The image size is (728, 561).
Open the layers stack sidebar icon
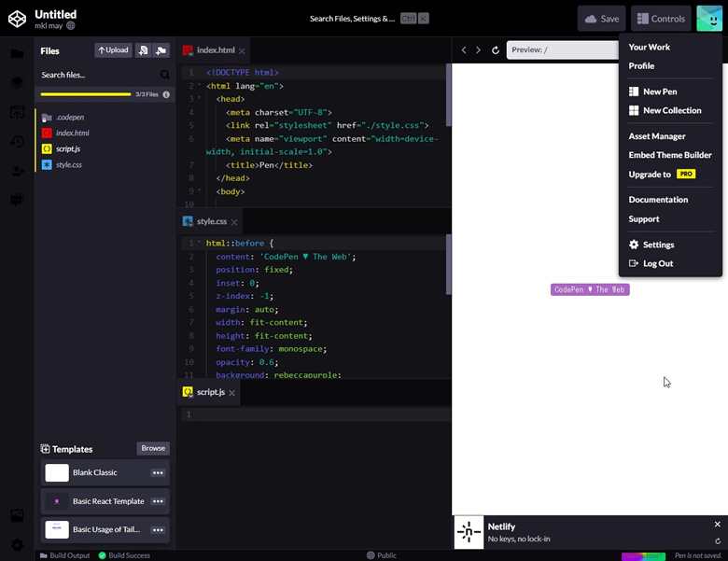point(17,83)
